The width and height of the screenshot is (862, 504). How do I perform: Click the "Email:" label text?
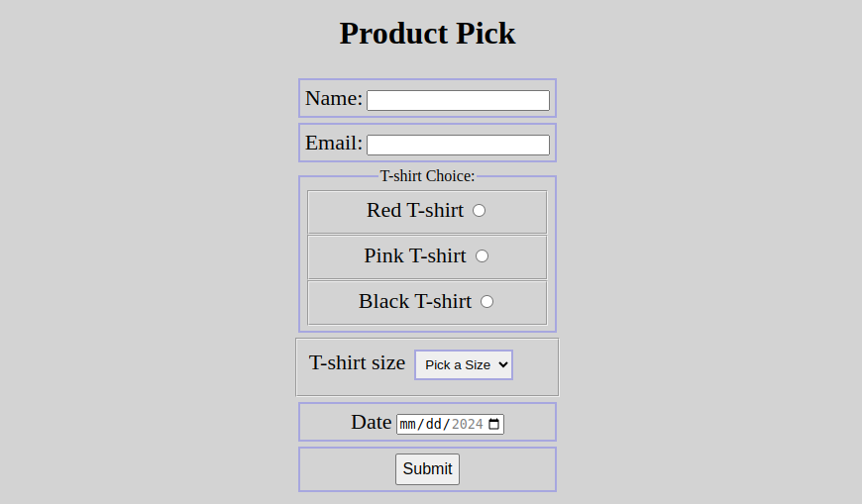click(334, 143)
